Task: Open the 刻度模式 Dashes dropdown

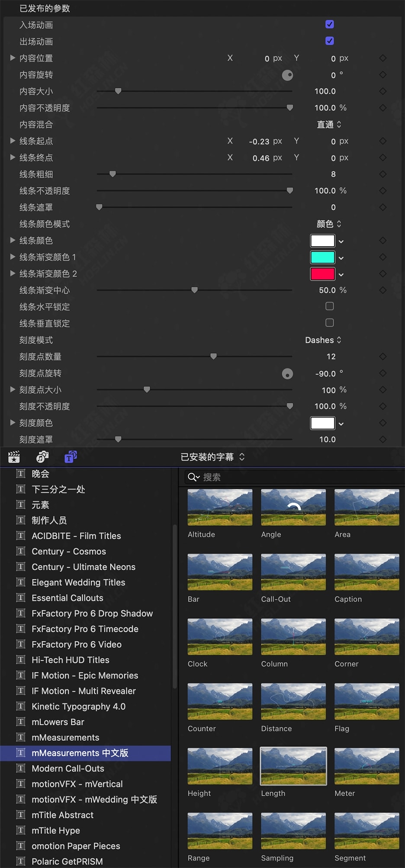Action: click(323, 340)
